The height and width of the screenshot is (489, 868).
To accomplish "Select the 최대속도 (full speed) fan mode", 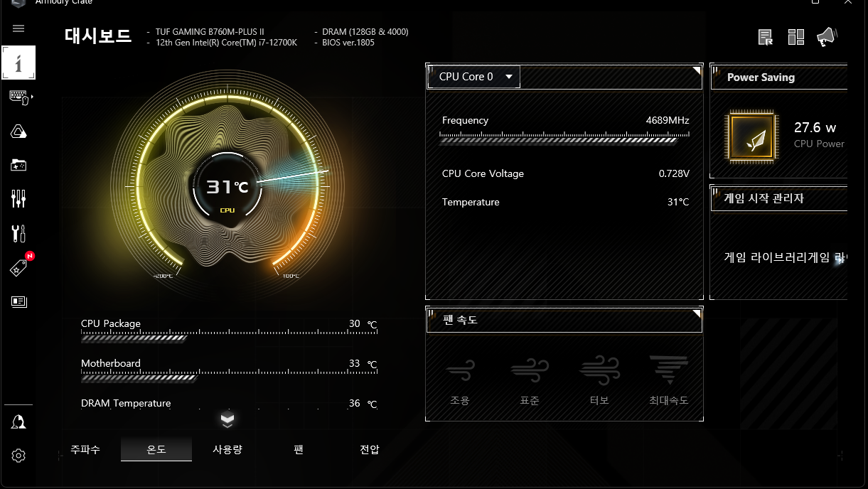I will click(668, 380).
